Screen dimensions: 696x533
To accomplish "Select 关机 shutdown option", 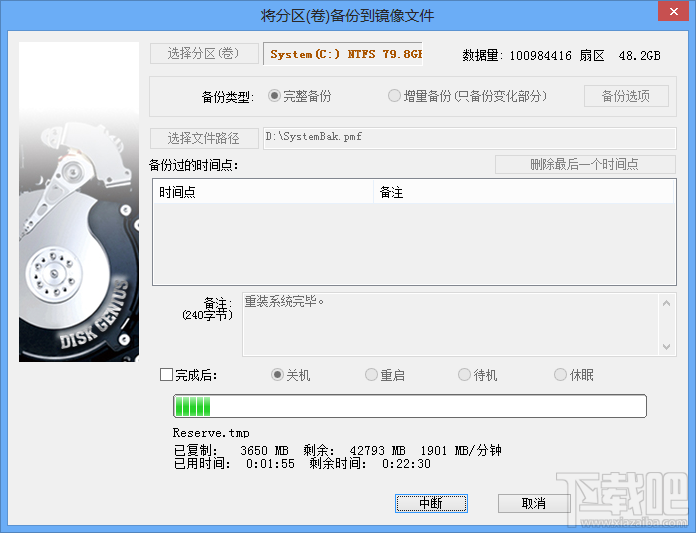I will pos(290,375).
